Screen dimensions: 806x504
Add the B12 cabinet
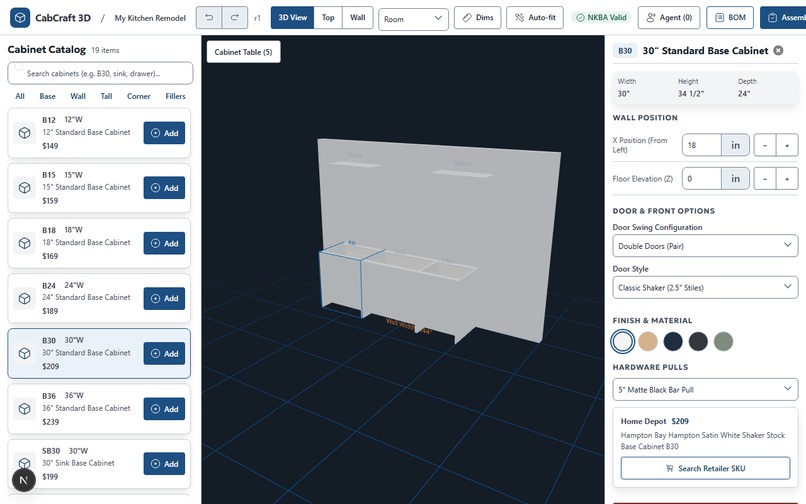click(x=164, y=133)
